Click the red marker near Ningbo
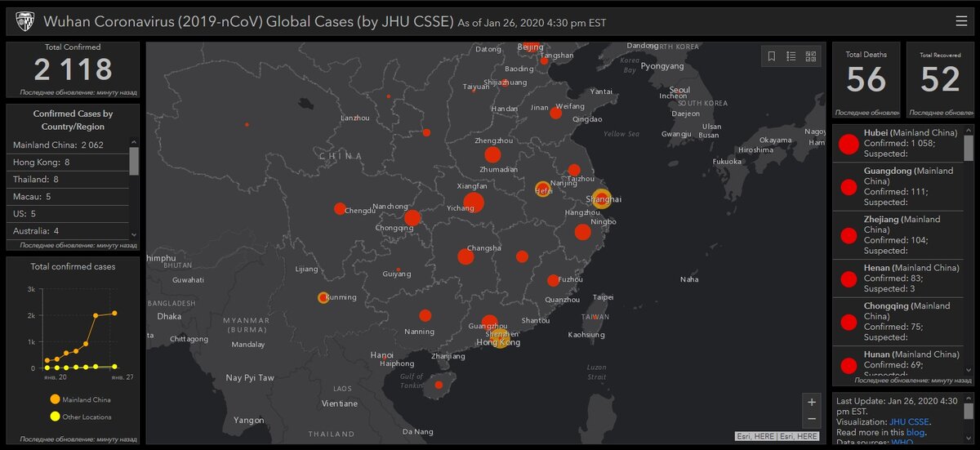Screen dimensions: 980x450 click(x=582, y=232)
